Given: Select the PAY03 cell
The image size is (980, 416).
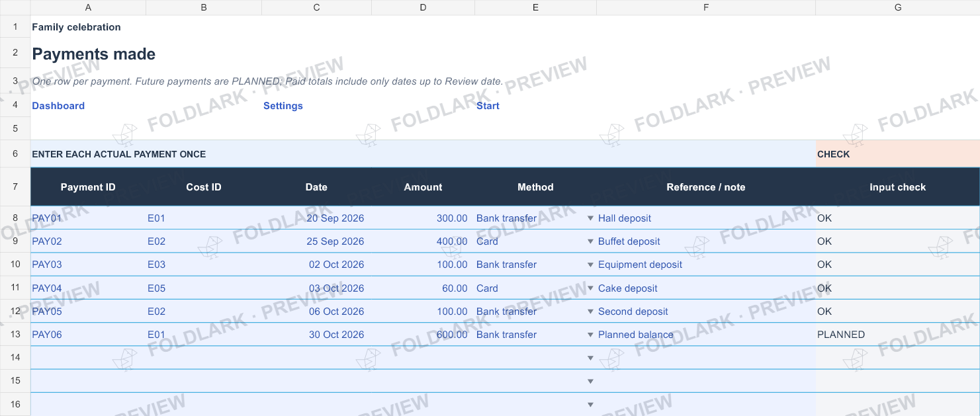Looking at the screenshot, I should click(x=88, y=265).
